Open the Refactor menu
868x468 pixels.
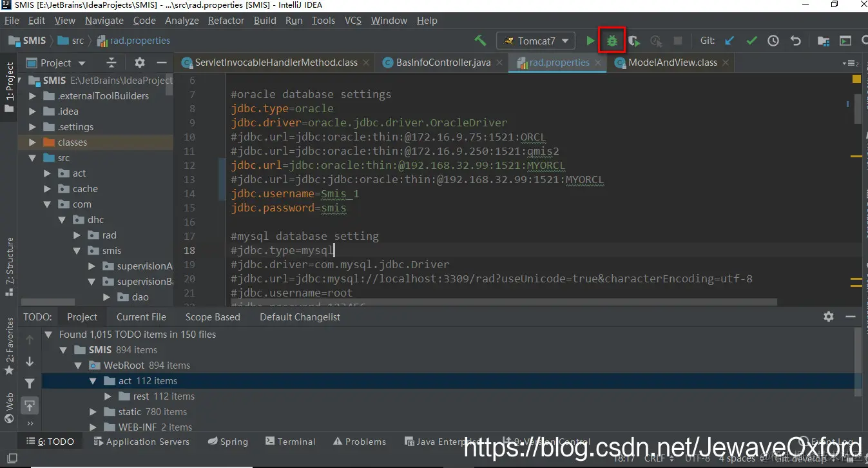(226, 20)
